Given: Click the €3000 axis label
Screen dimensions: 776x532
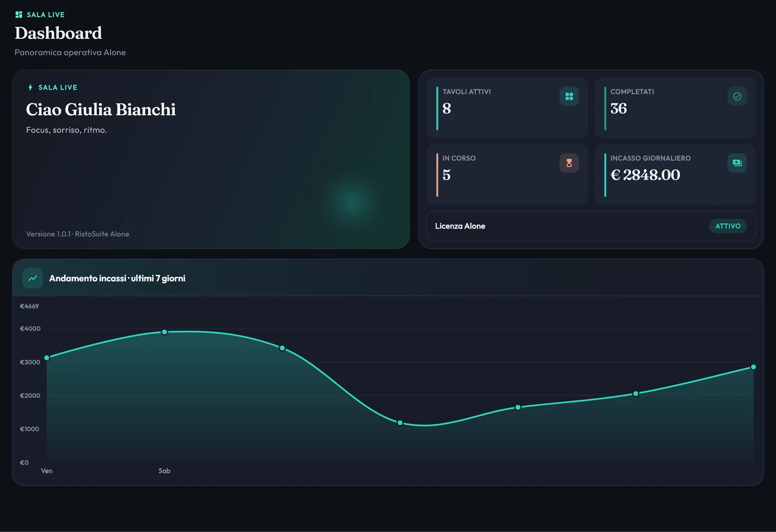Looking at the screenshot, I should (x=30, y=362).
